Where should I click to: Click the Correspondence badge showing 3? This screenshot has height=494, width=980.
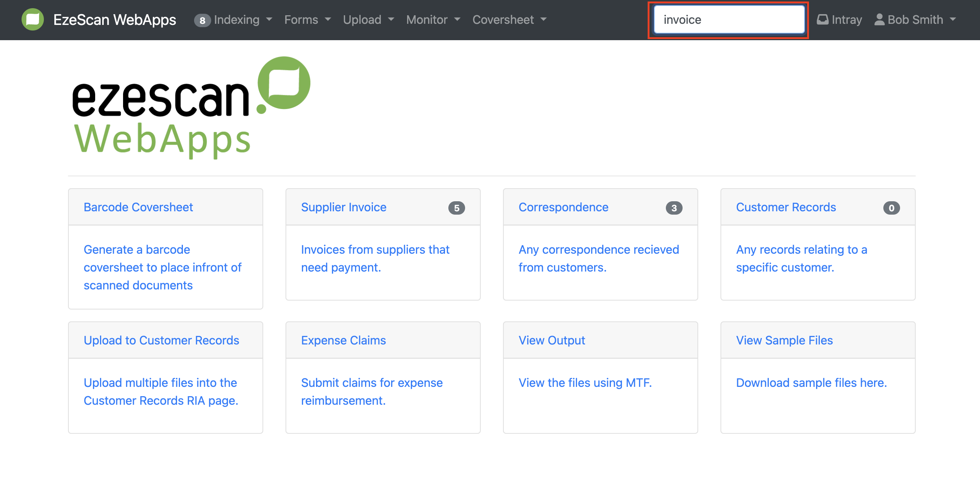click(x=673, y=208)
